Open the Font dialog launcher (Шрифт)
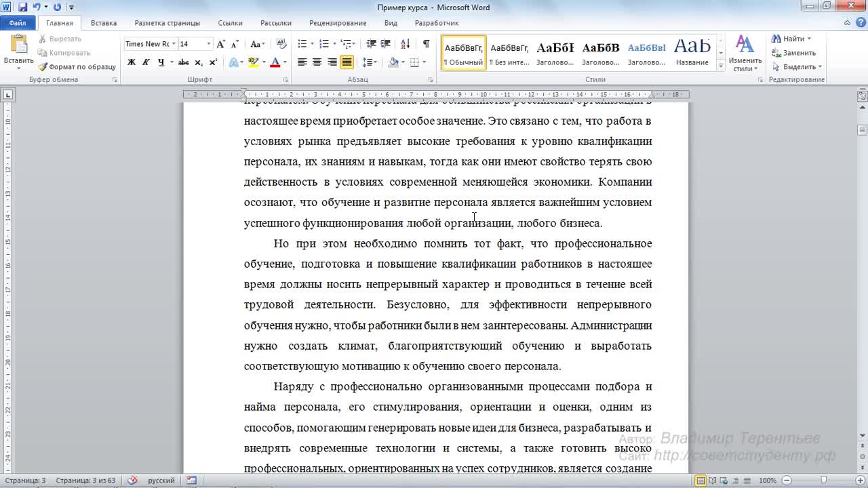 pos(285,80)
